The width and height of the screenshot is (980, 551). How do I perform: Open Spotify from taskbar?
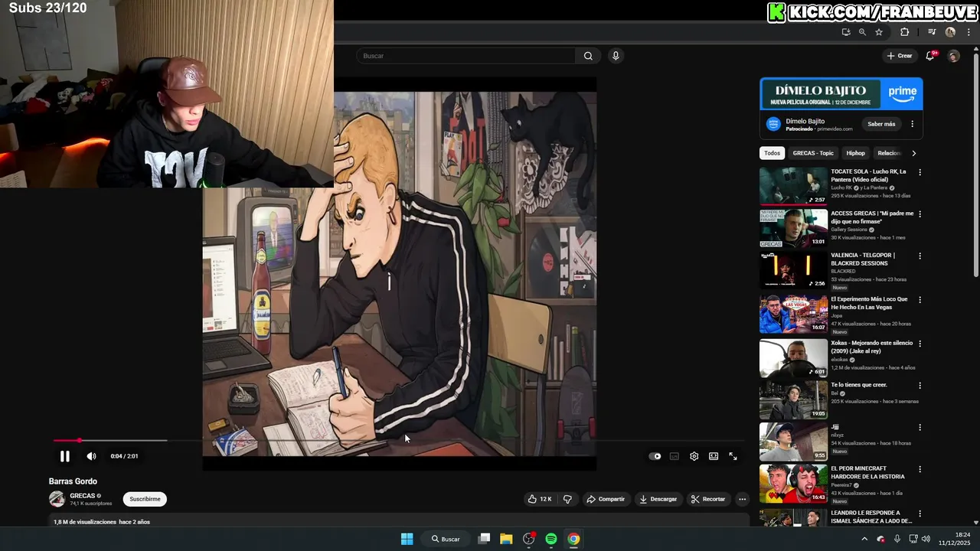(x=551, y=539)
